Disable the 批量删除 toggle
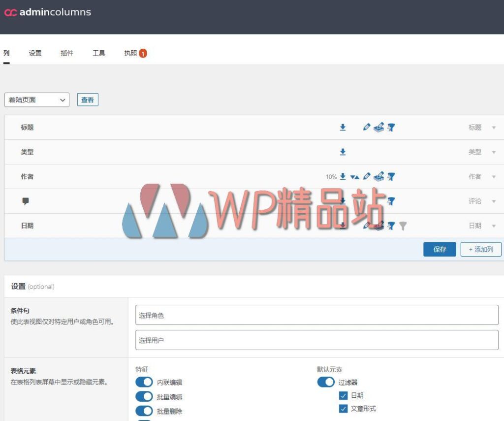 (x=144, y=411)
